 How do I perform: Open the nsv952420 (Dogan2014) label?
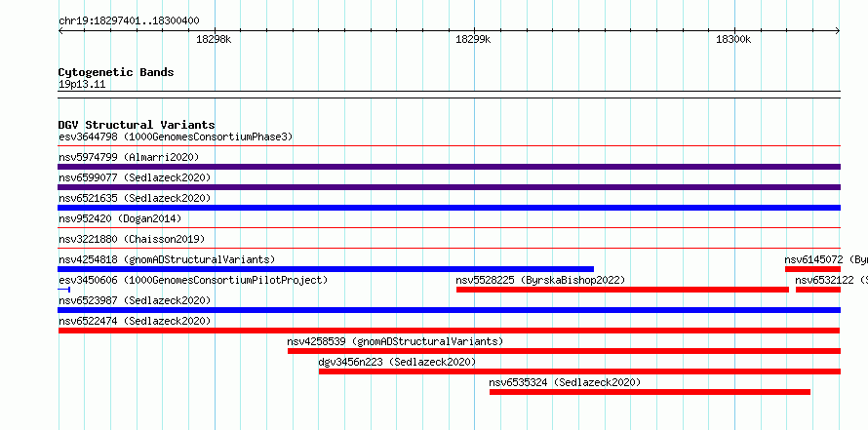120,218
